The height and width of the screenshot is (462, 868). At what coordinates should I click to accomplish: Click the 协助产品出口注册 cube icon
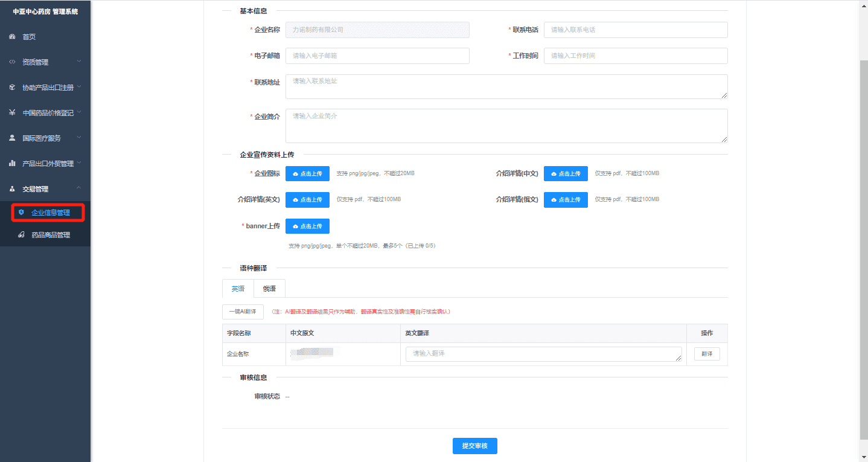12,88
